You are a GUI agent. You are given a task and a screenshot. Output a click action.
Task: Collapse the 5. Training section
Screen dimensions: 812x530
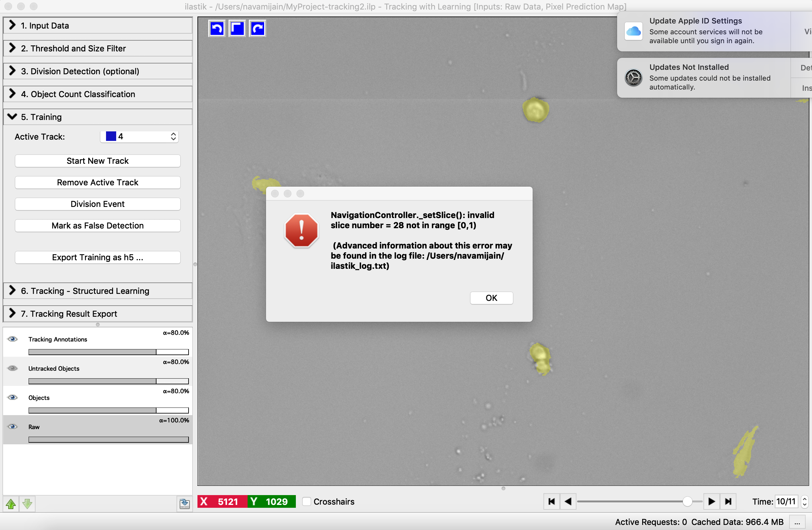pos(97,117)
